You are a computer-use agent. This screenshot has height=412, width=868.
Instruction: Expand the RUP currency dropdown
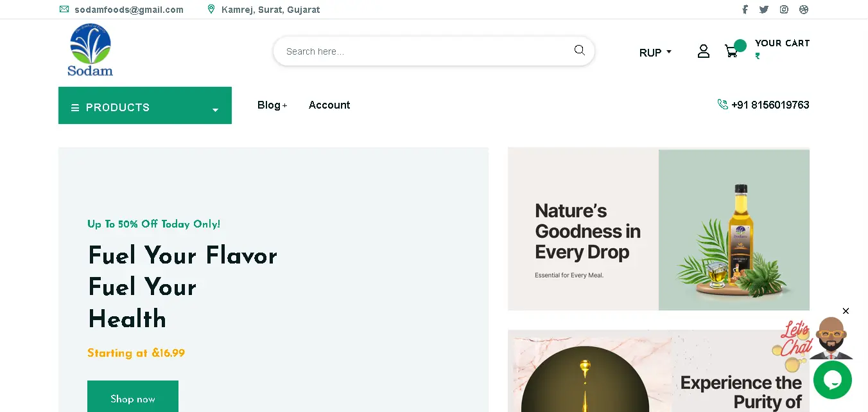click(x=655, y=53)
